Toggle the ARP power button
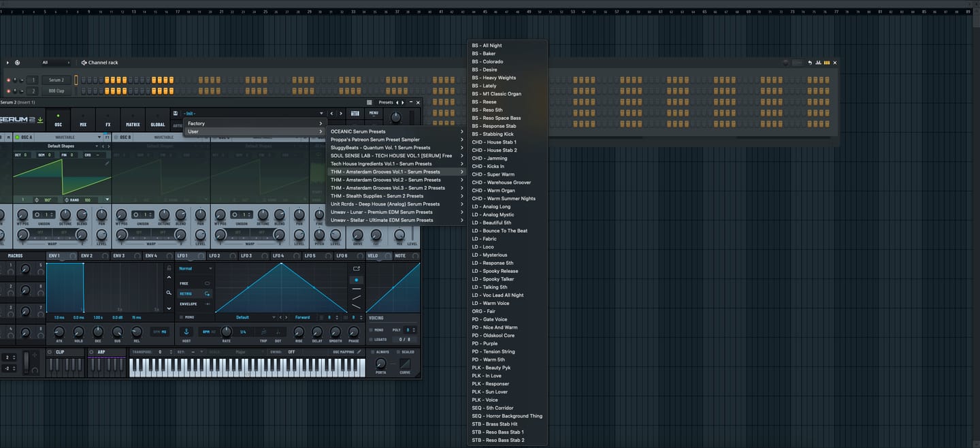Image resolution: width=980 pixels, height=448 pixels. point(92,352)
